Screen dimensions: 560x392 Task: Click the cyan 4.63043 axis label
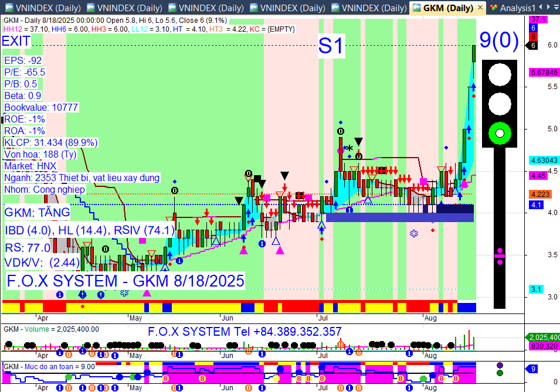point(544,161)
